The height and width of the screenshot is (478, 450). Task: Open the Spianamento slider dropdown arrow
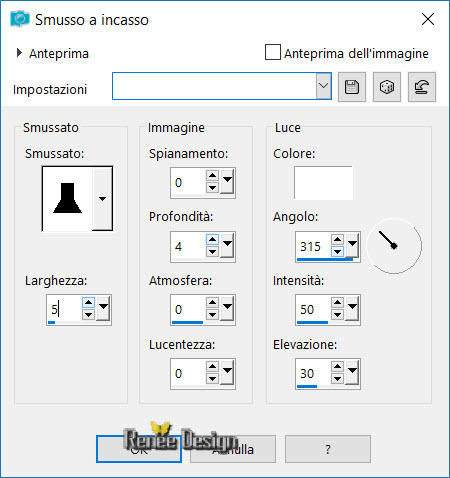coord(227,180)
